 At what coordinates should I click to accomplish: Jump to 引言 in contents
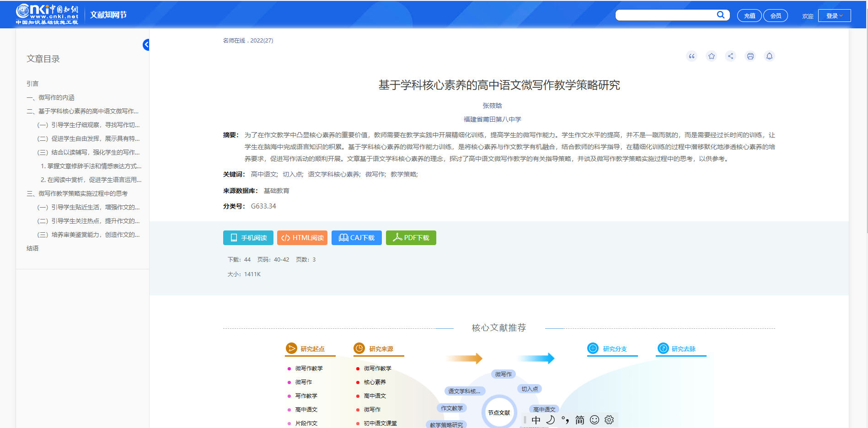32,84
